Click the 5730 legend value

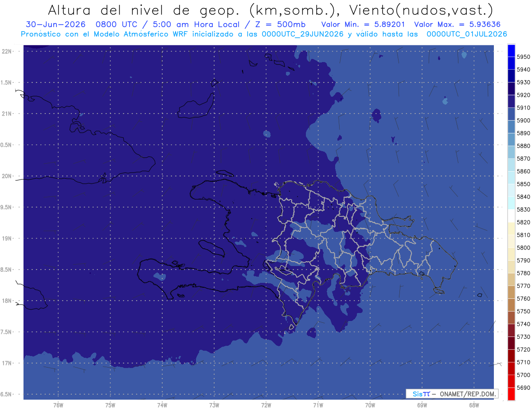point(524,337)
